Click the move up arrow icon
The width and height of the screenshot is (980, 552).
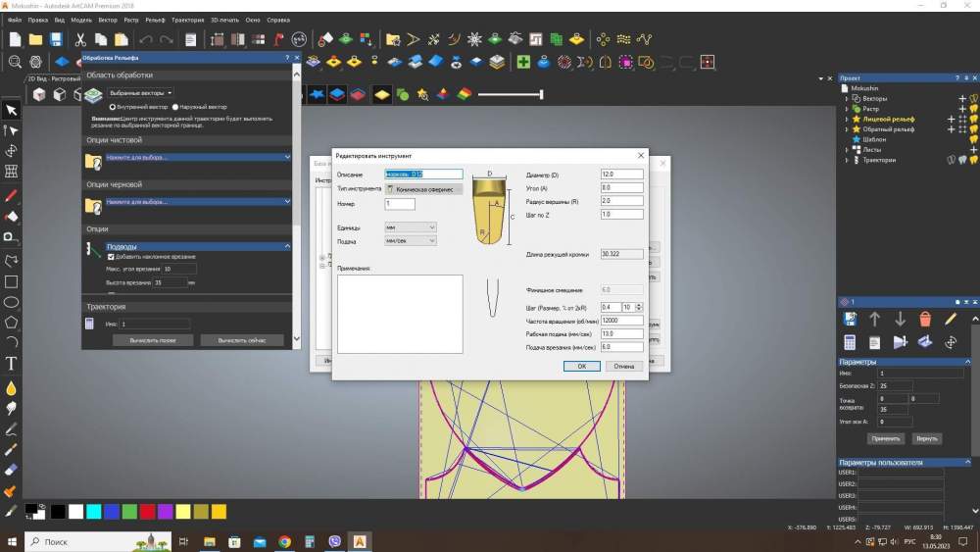874,319
